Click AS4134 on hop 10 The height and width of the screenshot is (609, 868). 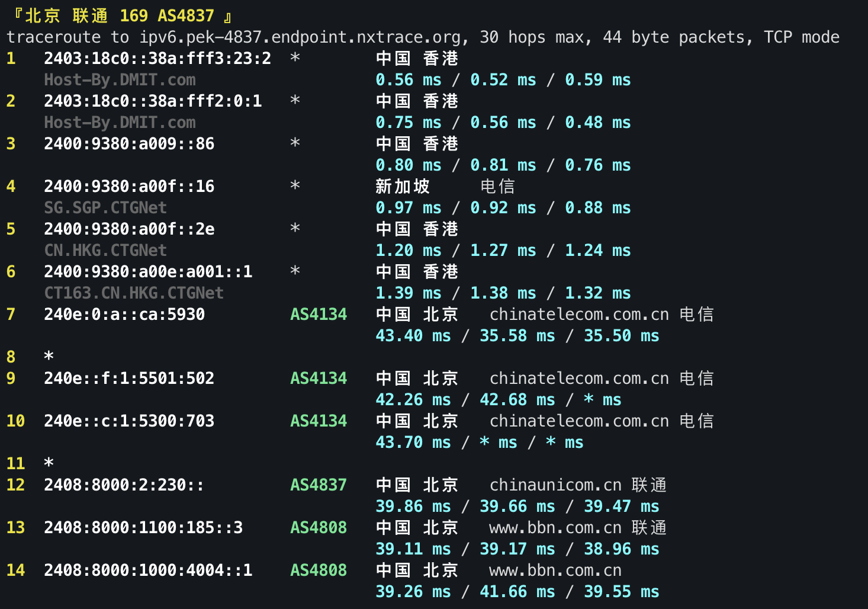tap(319, 421)
